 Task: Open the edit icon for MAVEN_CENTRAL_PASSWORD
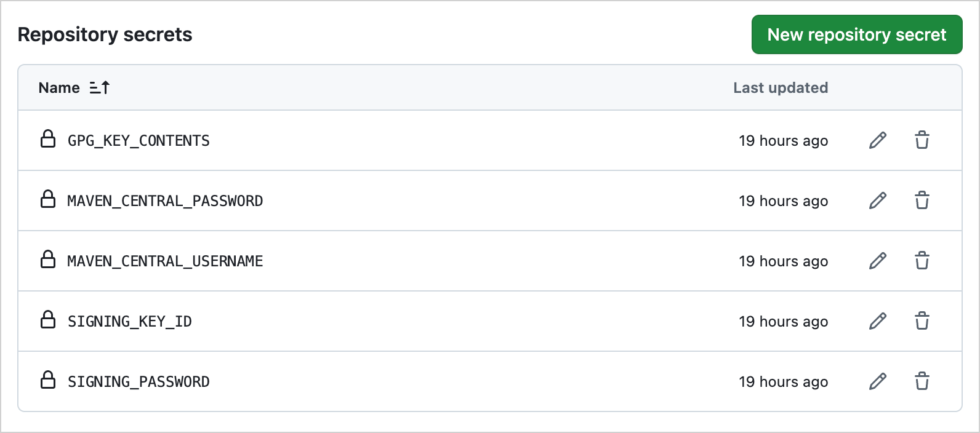[877, 201]
